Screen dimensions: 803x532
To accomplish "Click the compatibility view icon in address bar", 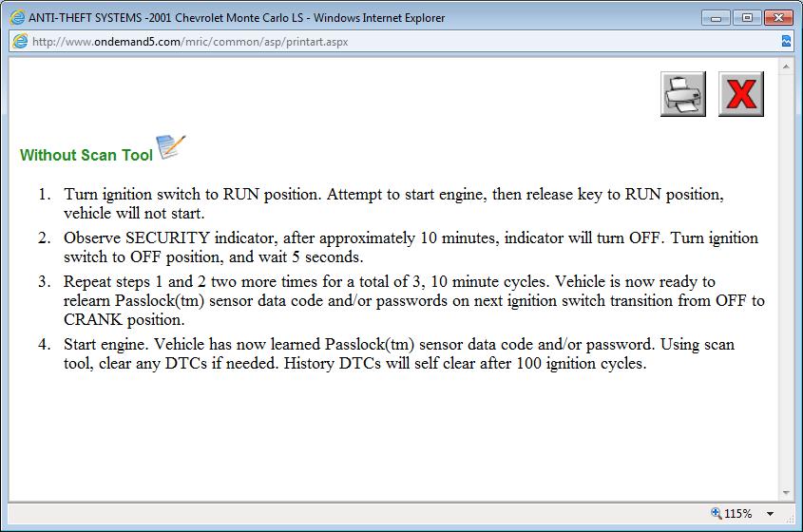I will pos(786,42).
